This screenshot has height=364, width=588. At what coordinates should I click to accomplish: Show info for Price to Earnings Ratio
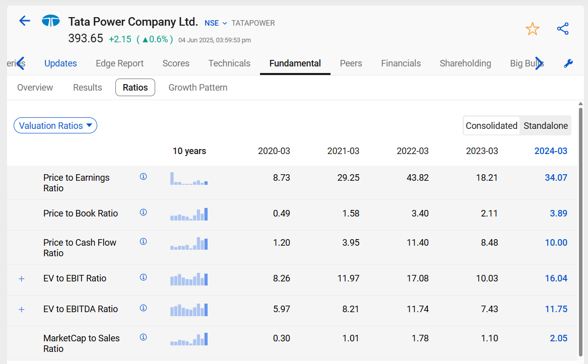pyautogui.click(x=143, y=177)
